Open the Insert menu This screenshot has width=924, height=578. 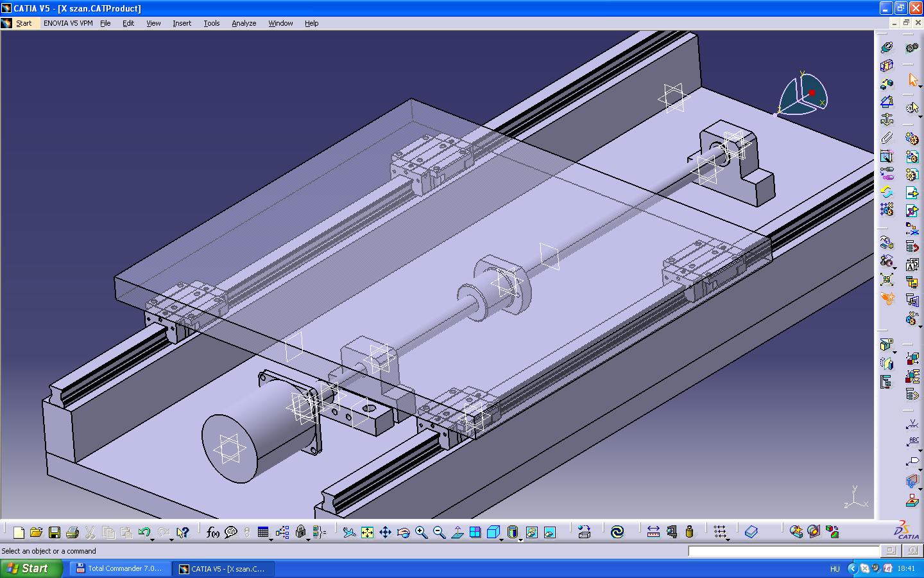[182, 23]
